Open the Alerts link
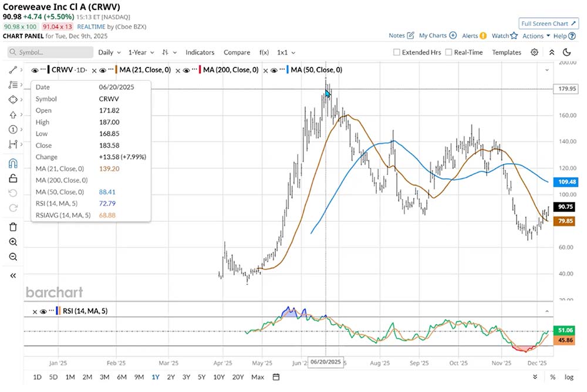 [470, 36]
